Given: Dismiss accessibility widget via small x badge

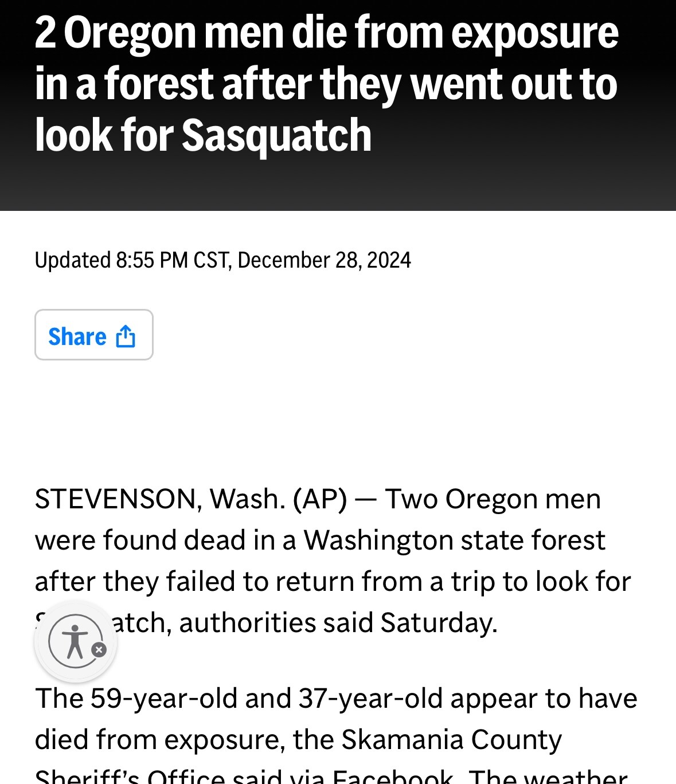Looking at the screenshot, I should coord(99,650).
